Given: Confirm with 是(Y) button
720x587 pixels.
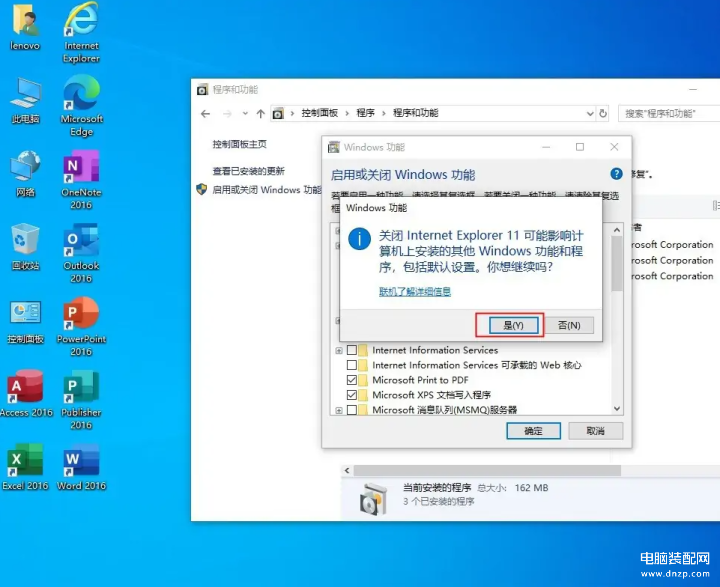Looking at the screenshot, I should coord(513,325).
